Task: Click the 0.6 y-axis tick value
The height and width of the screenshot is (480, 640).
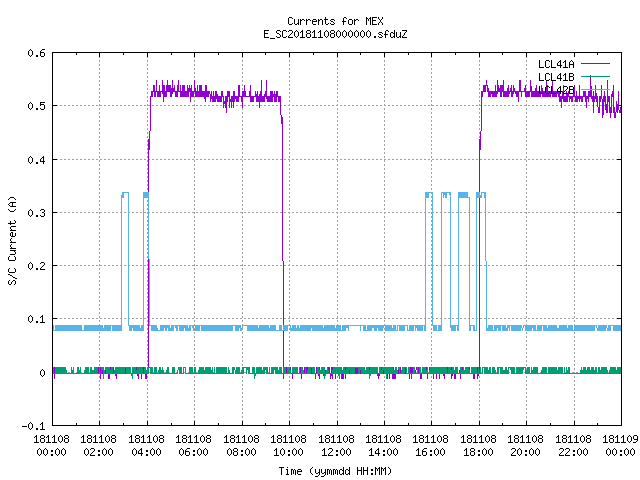Action: 36,53
